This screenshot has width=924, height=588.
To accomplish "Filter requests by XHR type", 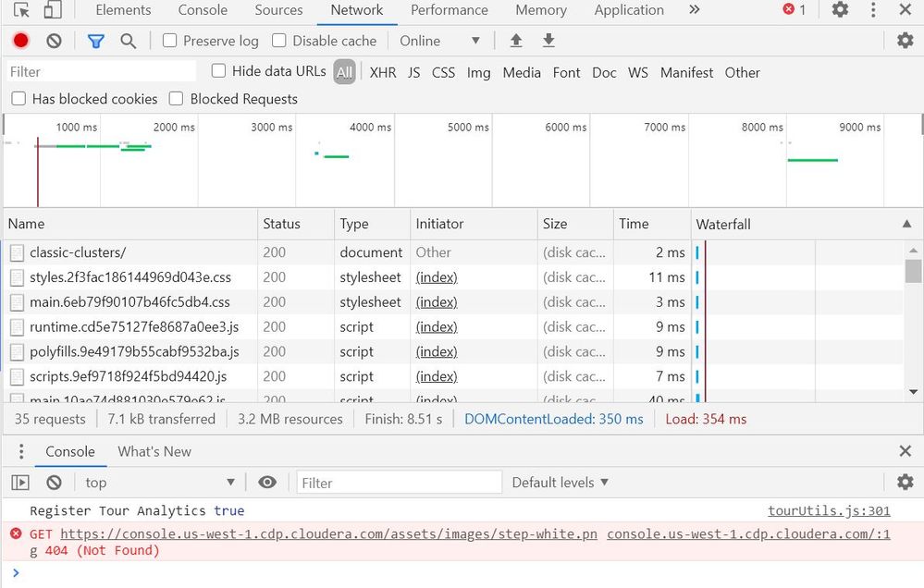I will pyautogui.click(x=383, y=72).
